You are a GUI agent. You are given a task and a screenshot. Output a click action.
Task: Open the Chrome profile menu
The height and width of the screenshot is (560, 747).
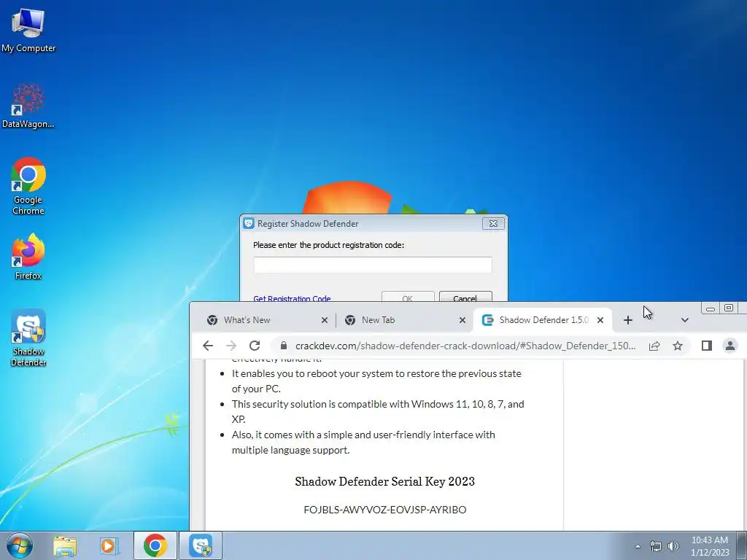pos(729,346)
